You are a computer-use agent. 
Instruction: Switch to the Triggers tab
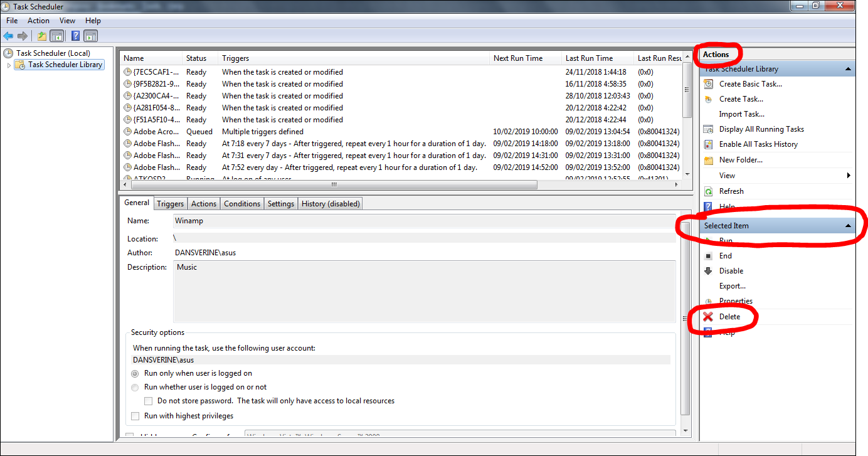[x=171, y=204]
